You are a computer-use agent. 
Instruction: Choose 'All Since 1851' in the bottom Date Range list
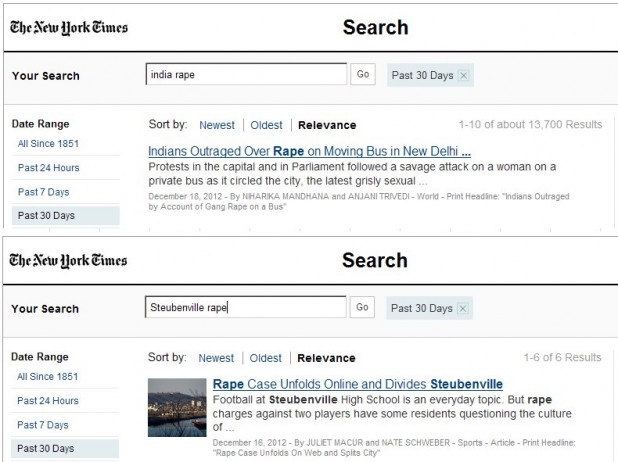[47, 377]
